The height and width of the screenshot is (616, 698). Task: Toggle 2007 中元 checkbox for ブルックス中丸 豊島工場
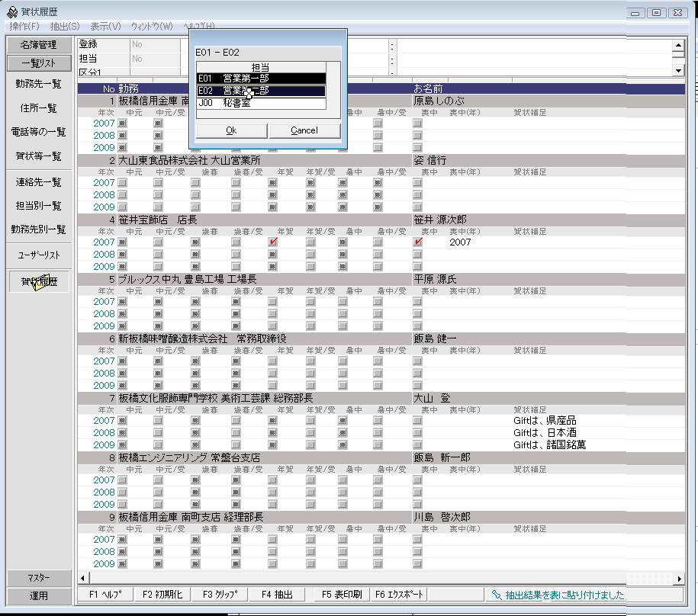(x=122, y=302)
